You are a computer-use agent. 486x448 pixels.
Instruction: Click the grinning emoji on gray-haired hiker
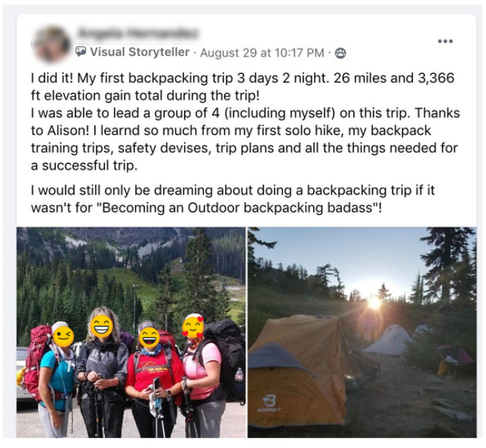click(x=101, y=326)
